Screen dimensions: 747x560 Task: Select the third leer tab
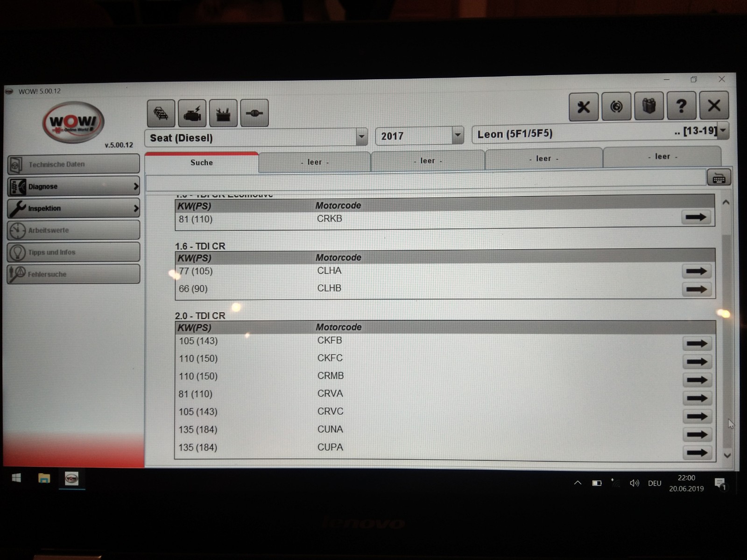click(543, 159)
